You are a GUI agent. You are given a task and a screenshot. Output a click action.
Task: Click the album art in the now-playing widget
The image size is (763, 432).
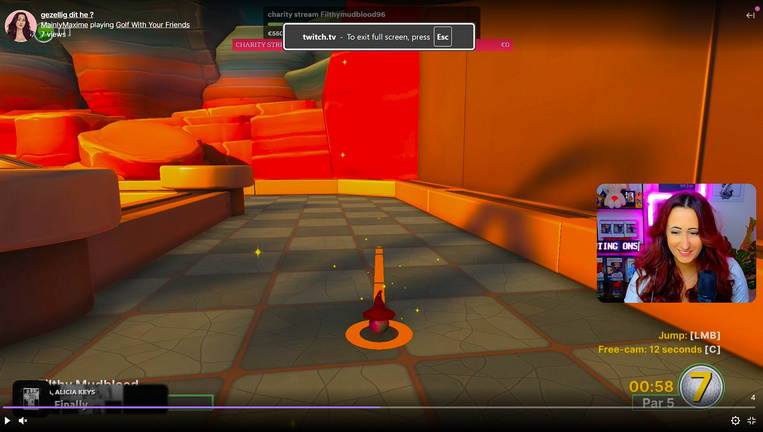pos(31,399)
